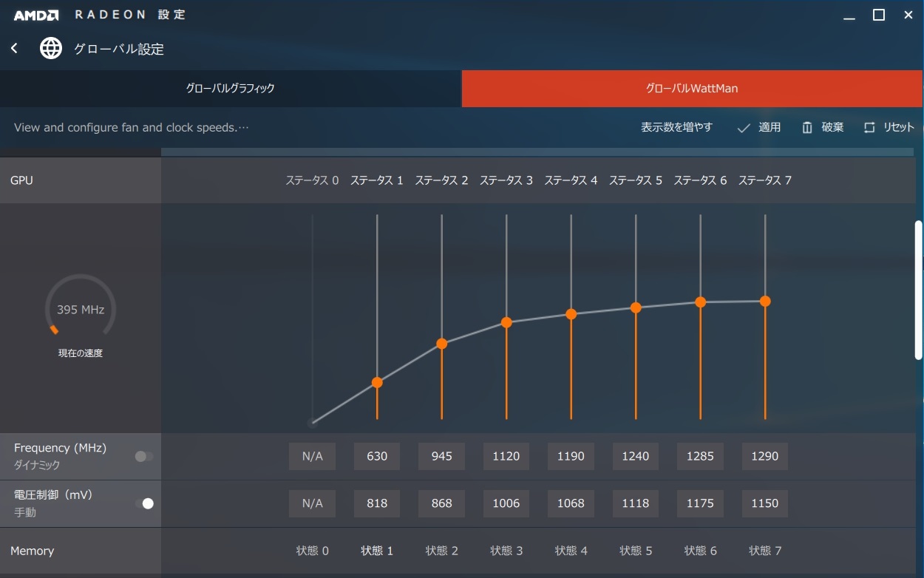924x578 pixels.
Task: Click the 現在の速度 caption
Action: pos(81,353)
